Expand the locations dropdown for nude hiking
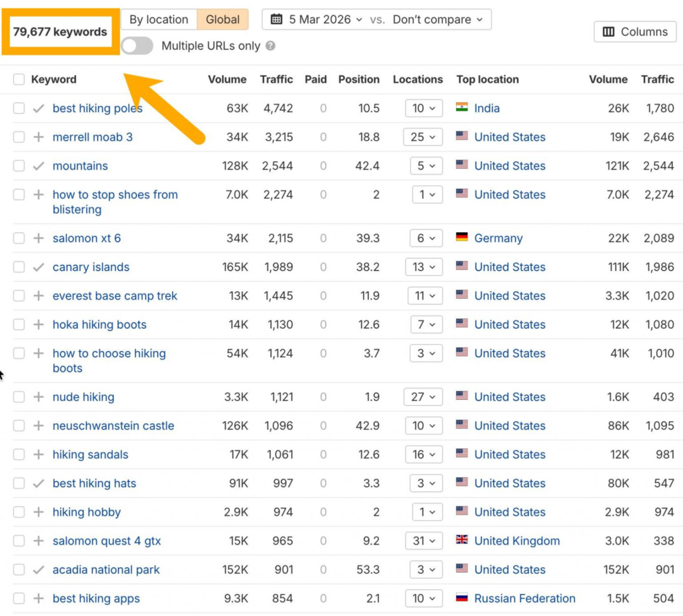 (x=424, y=396)
